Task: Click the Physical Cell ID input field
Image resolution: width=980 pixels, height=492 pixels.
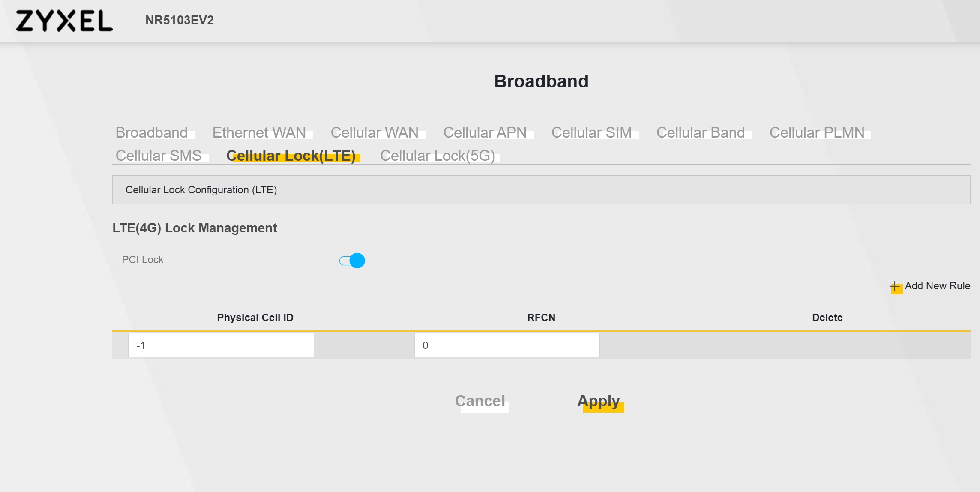Action: [221, 345]
